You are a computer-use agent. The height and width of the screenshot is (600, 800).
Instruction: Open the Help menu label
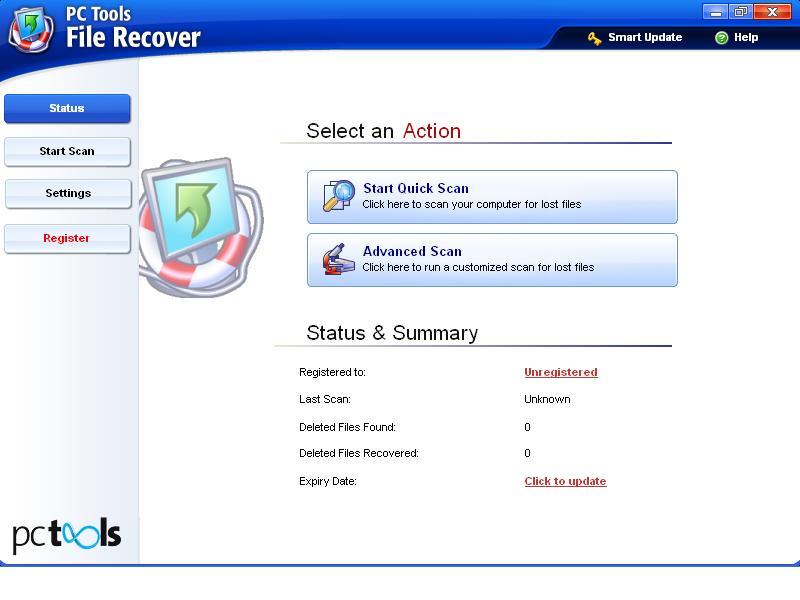(746, 38)
